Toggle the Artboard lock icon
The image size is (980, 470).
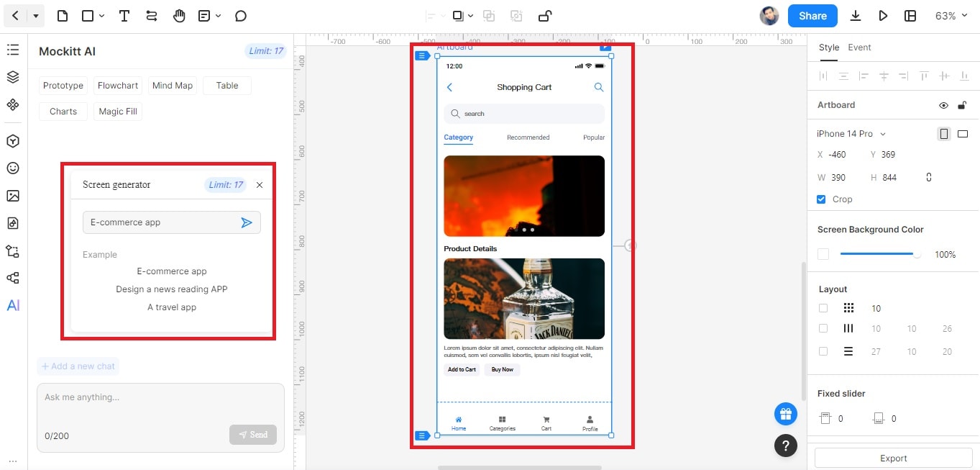962,105
